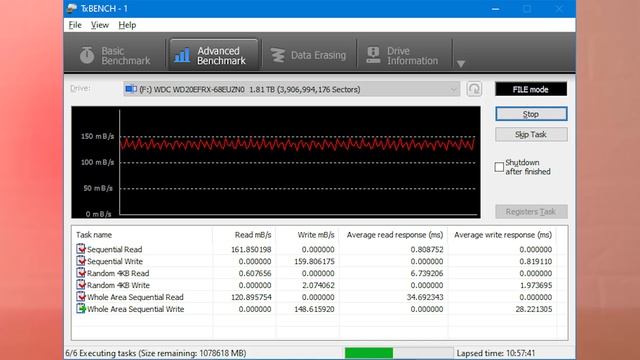
Task: Click the Drive Information disk icon
Action: 373,55
